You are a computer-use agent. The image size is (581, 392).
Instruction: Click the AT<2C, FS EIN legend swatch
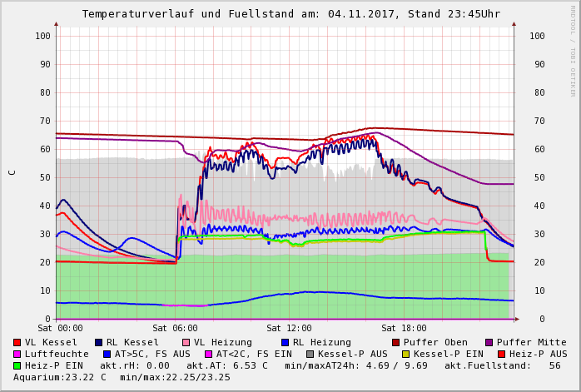[x=208, y=354]
